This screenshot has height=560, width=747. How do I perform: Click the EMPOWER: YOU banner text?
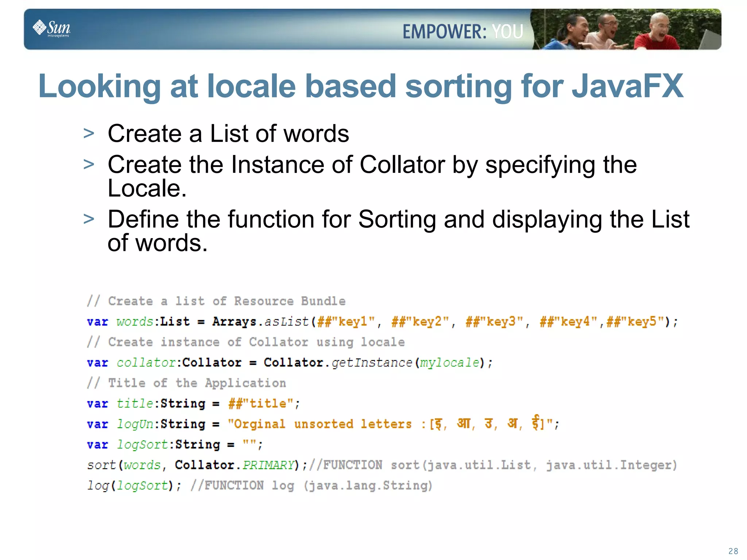click(x=462, y=31)
